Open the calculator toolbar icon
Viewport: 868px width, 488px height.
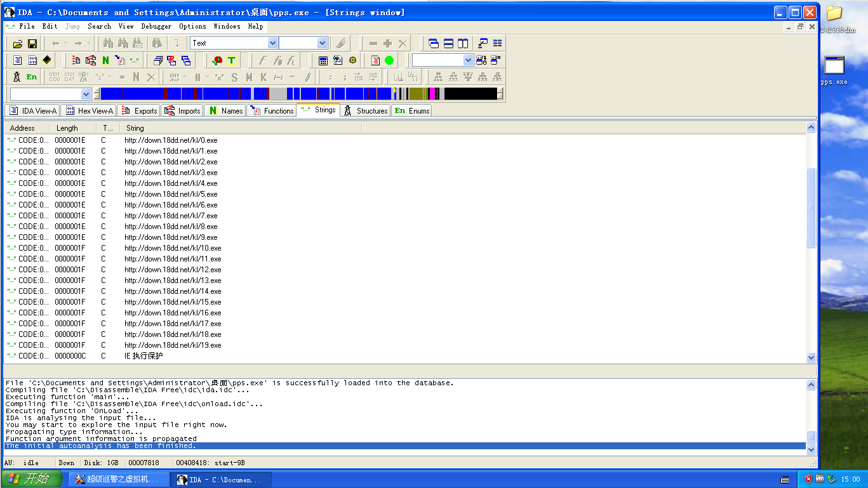tap(323, 60)
